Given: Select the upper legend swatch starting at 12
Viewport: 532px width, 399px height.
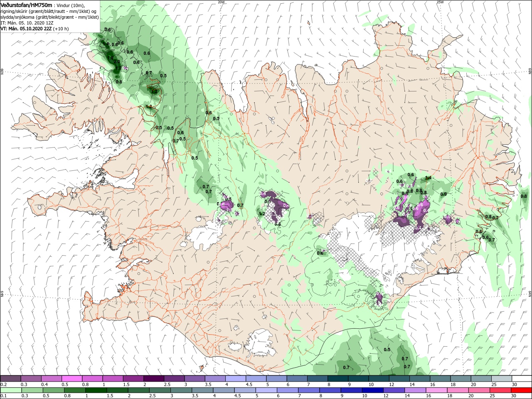Looking at the screenshot, I should (399, 379).
